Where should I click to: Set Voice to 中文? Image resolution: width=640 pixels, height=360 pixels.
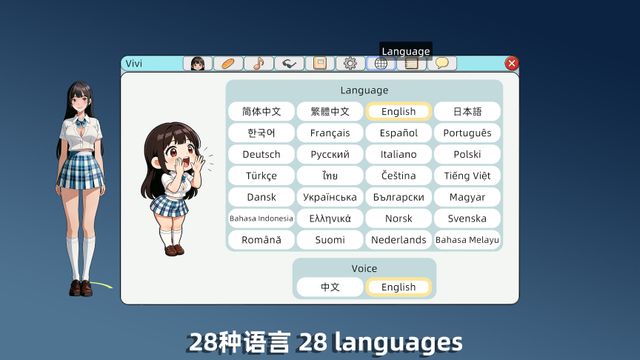330,287
